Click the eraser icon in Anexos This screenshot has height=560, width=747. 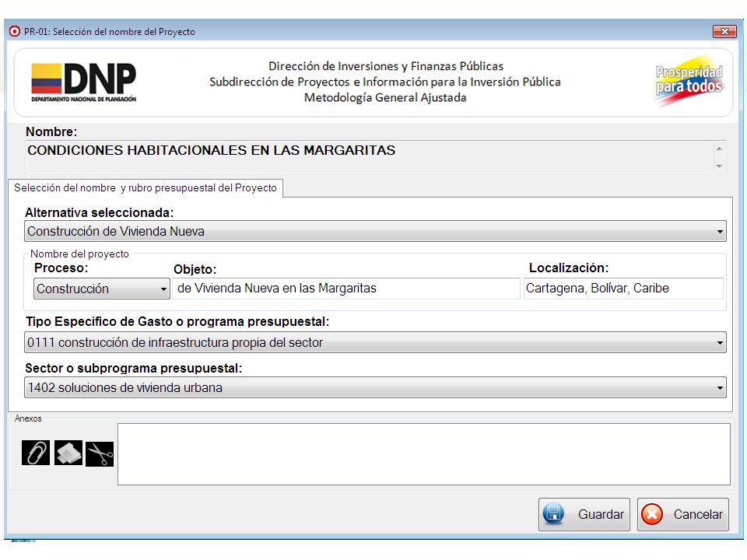click(68, 453)
